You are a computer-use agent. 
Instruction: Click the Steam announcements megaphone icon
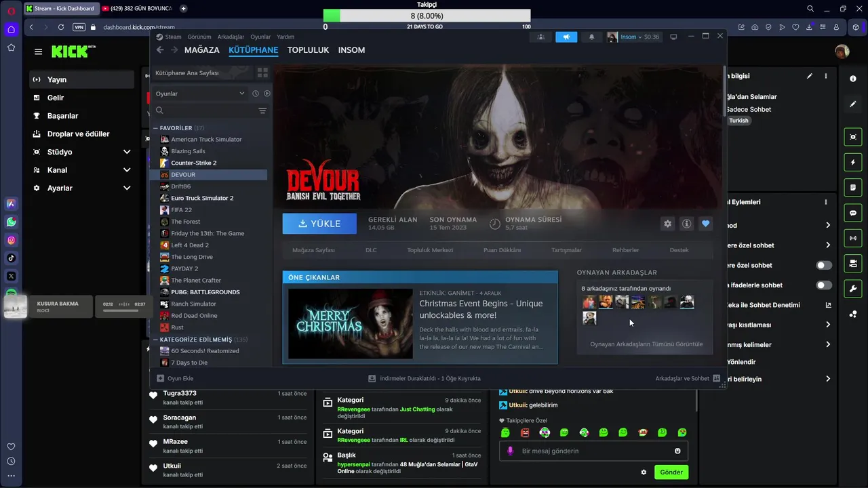pyautogui.click(x=566, y=37)
